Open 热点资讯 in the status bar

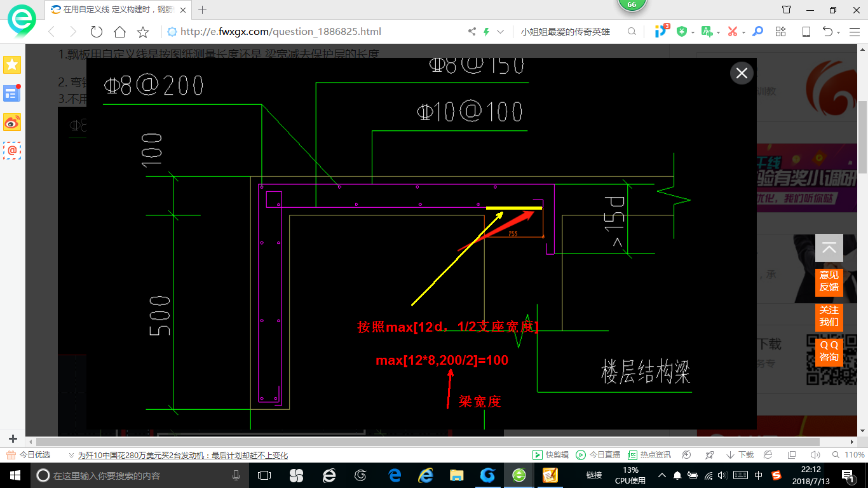coord(649,455)
